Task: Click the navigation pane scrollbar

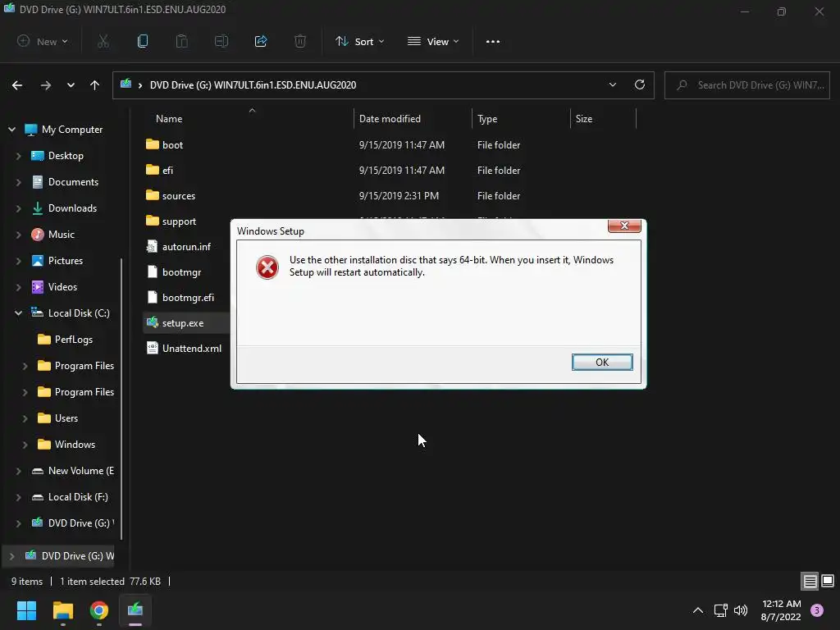Action: (121, 399)
